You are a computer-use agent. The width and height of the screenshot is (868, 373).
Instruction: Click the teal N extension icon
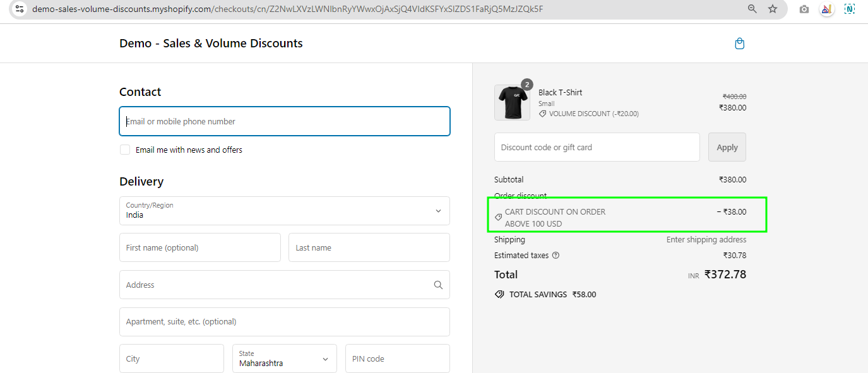pos(849,9)
